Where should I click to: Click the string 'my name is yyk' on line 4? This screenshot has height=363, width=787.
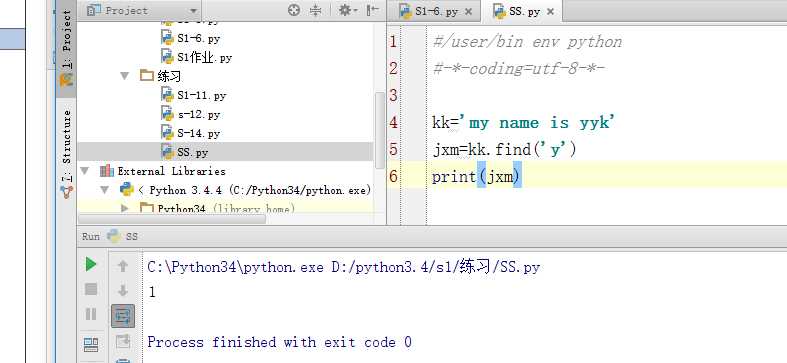click(x=538, y=123)
